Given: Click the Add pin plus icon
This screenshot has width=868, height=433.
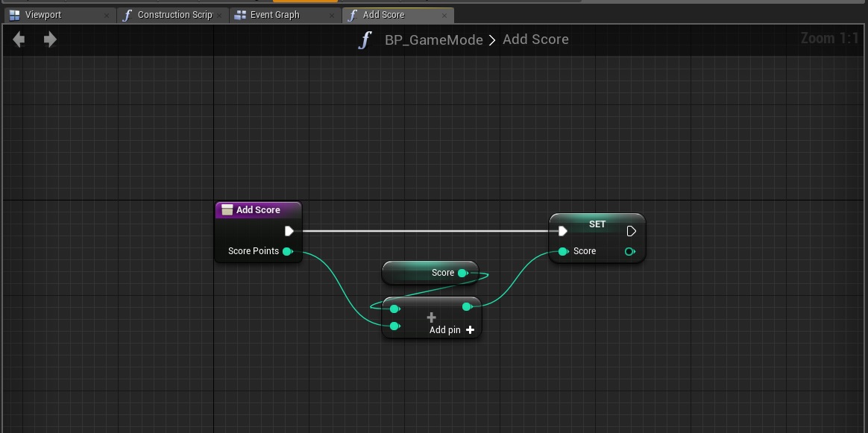Looking at the screenshot, I should (470, 330).
